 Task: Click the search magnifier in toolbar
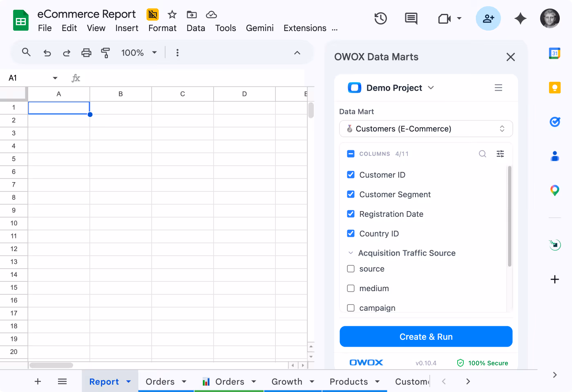[x=26, y=52]
